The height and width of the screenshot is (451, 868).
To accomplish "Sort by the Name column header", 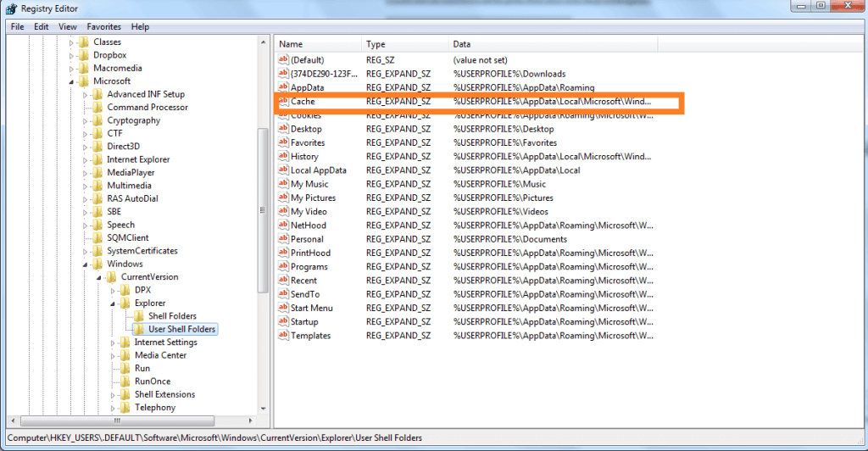I will click(x=318, y=44).
